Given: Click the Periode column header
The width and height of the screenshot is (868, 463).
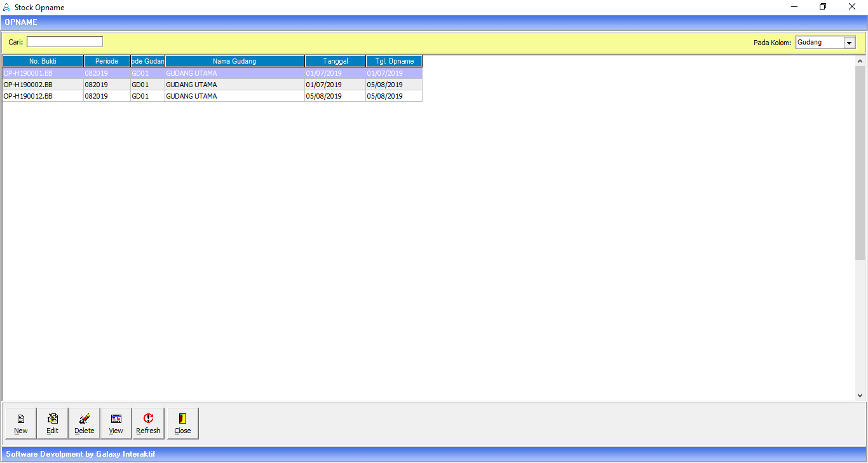Looking at the screenshot, I should pos(107,61).
